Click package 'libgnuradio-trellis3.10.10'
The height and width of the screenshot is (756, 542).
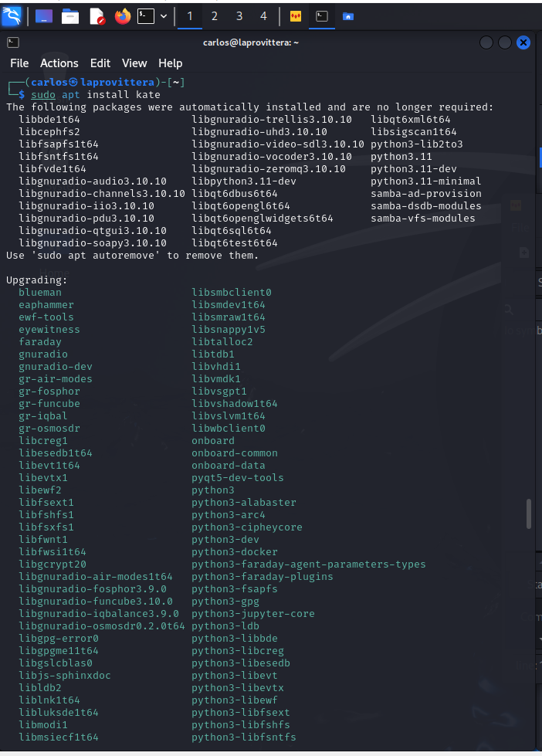coord(272,119)
